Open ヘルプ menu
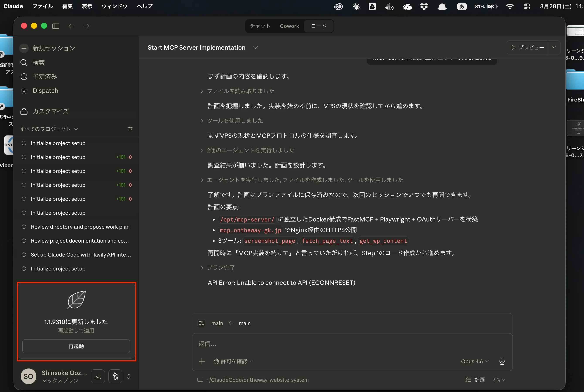 pos(144,6)
